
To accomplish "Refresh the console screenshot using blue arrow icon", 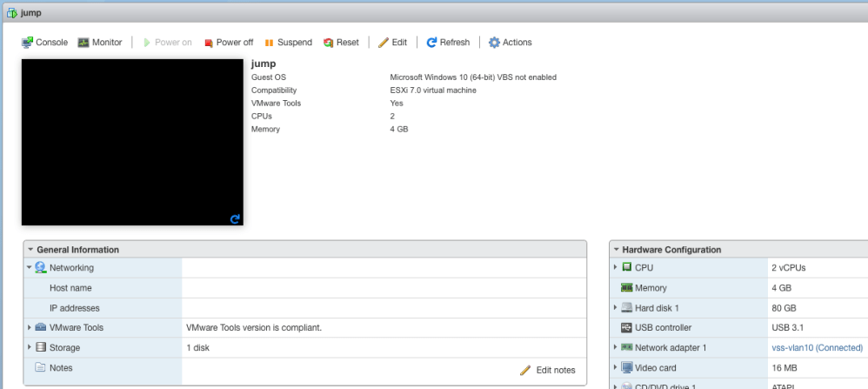I will tap(235, 219).
